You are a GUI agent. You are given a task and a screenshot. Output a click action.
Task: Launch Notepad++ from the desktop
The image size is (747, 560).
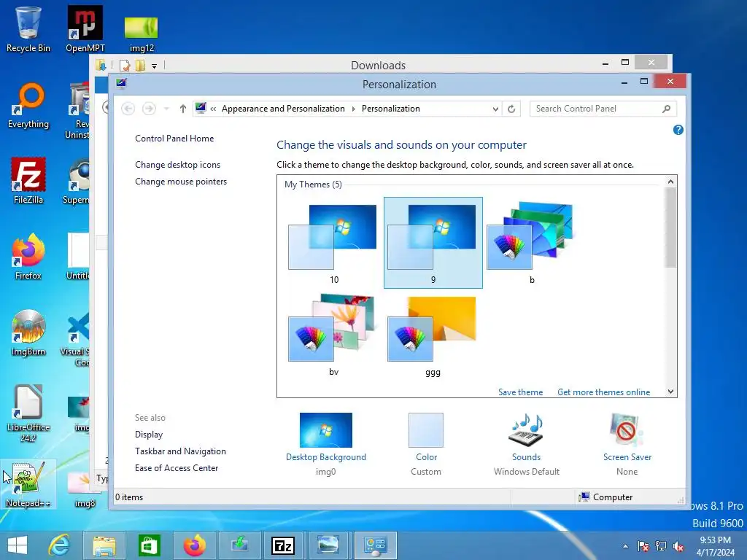tap(28, 484)
